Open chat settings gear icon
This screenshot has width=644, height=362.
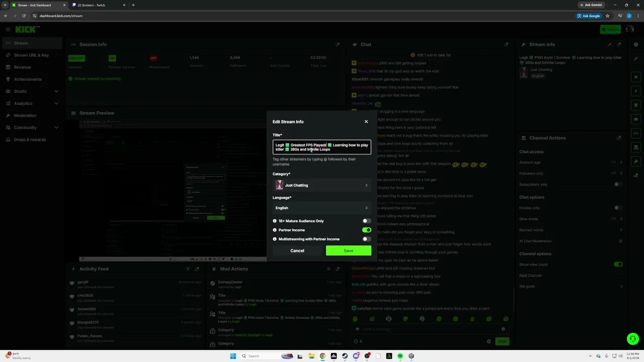tap(489, 342)
